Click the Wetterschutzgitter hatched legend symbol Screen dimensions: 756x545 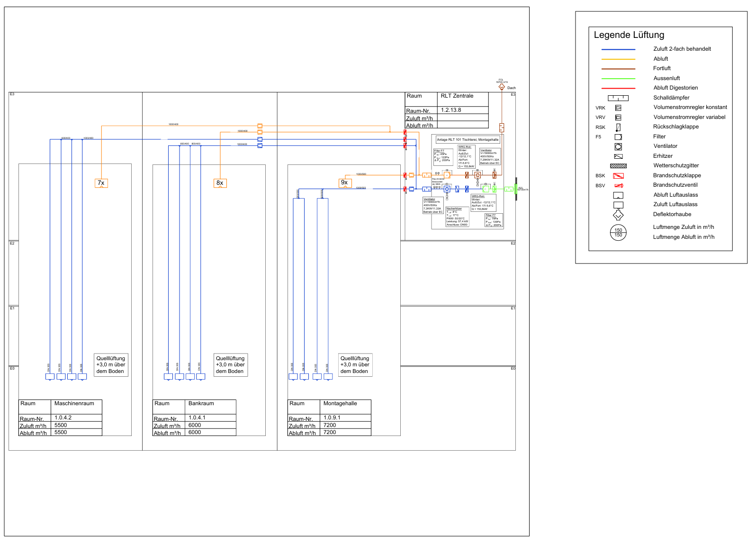618,166
